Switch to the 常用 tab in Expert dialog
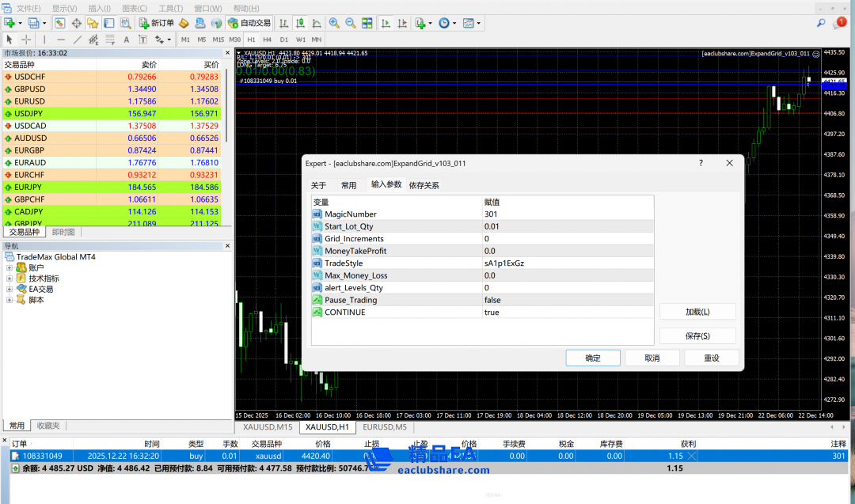 348,185
